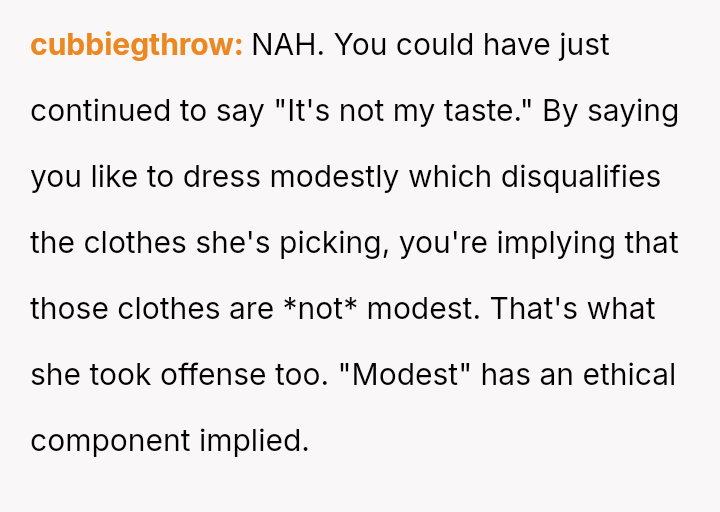This screenshot has width=720, height=512.
Task: Click the word "ethical" in the comment
Action: (629, 375)
